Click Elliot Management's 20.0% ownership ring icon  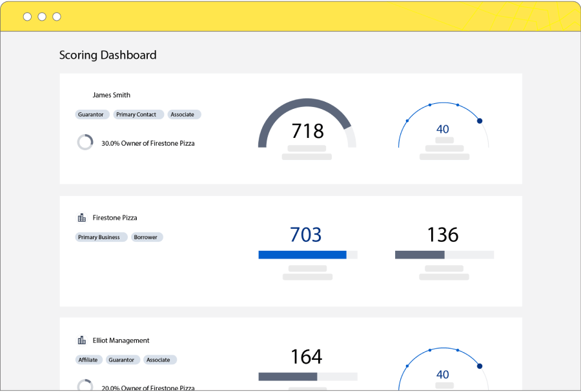pos(85,386)
